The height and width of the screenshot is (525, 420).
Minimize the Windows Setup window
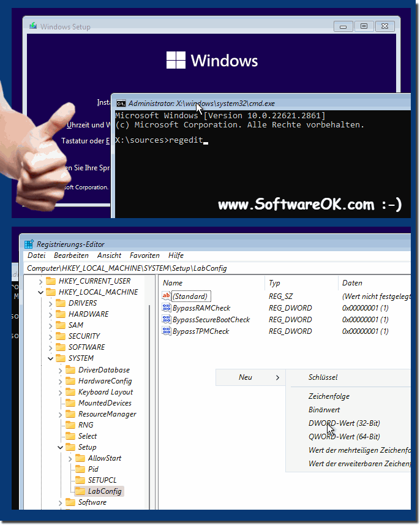point(343,26)
